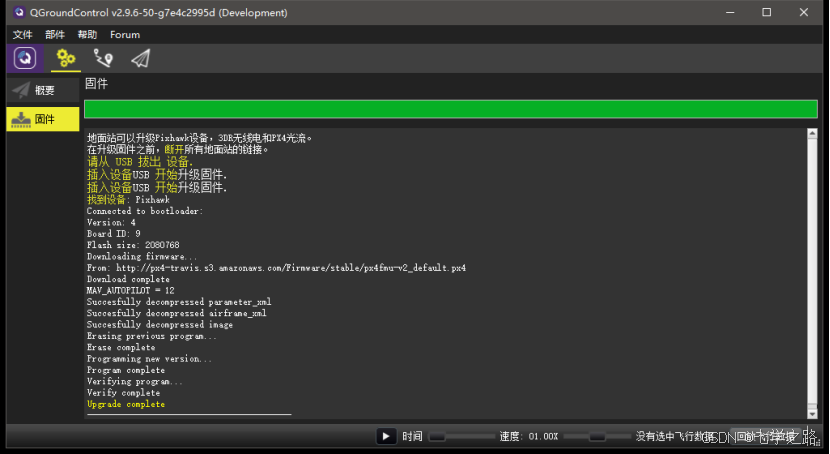Click the log scrollbar up arrow
The image size is (830, 454).
point(813,133)
